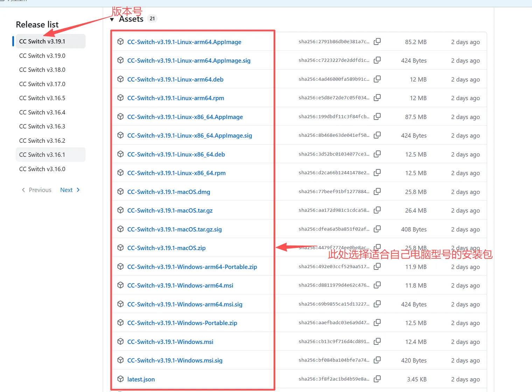Copy sha256 hash for Windows-arm64.msi.sig
The width and height of the screenshot is (532, 392).
coord(377,304)
